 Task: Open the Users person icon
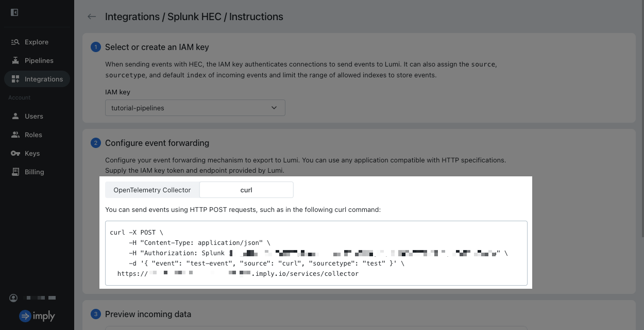[x=15, y=116]
